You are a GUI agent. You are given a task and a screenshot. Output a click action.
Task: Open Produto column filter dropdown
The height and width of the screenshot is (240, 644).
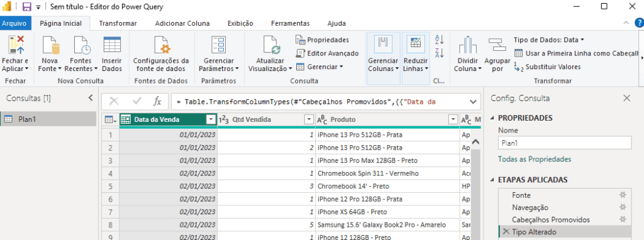tap(453, 119)
